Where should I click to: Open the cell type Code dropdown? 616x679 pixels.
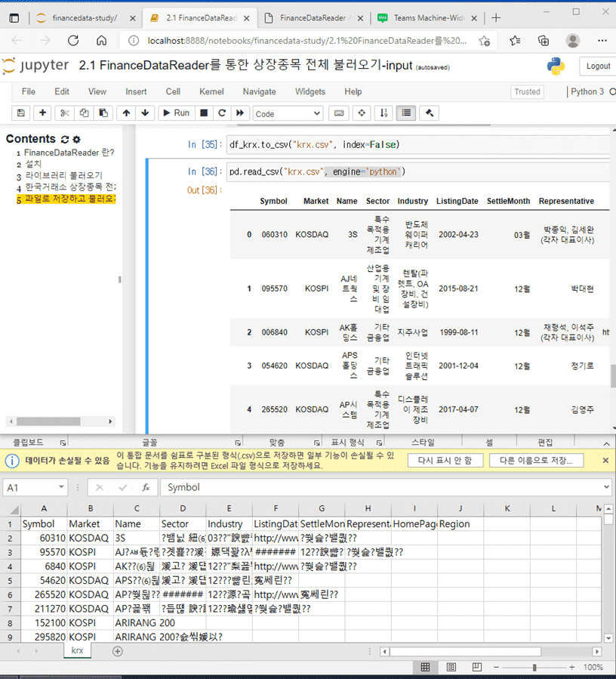(x=288, y=113)
